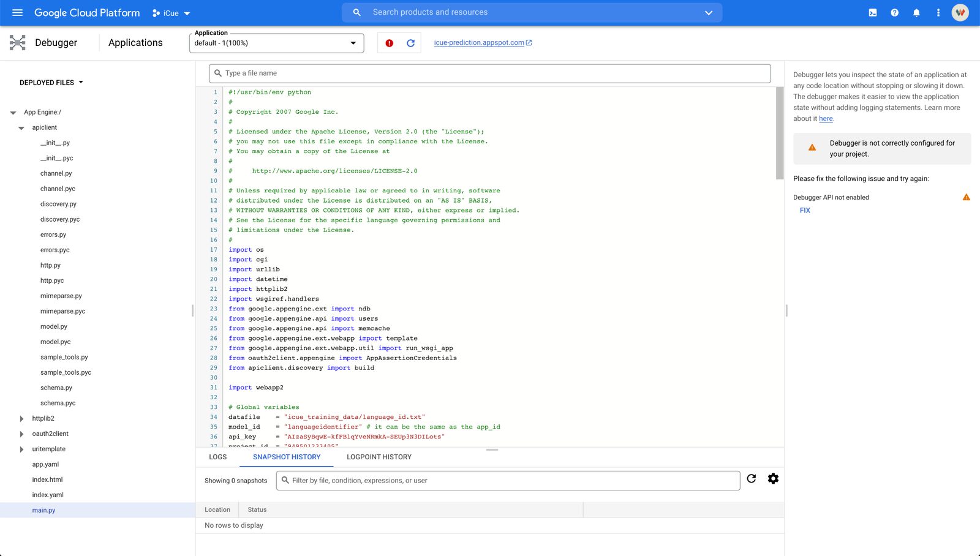Open the notifications bell
The width and height of the screenshot is (980, 556).
916,12
